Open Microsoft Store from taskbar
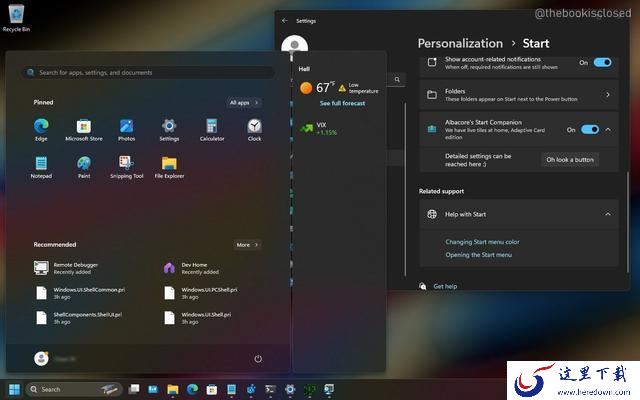 (x=211, y=389)
